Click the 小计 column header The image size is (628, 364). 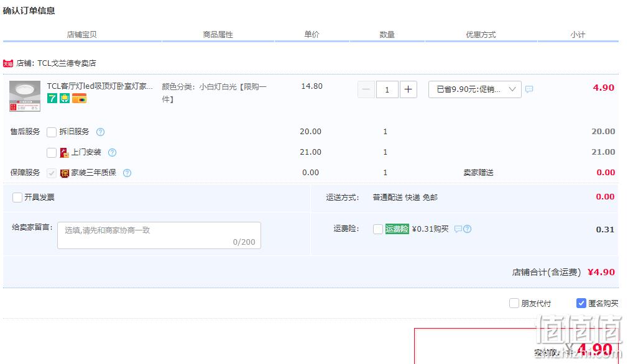pyautogui.click(x=578, y=34)
